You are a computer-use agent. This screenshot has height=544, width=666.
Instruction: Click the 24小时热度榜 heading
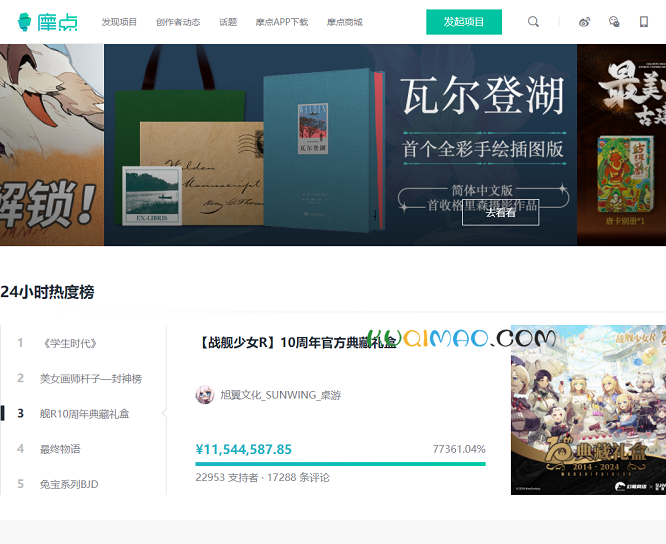click(x=47, y=292)
